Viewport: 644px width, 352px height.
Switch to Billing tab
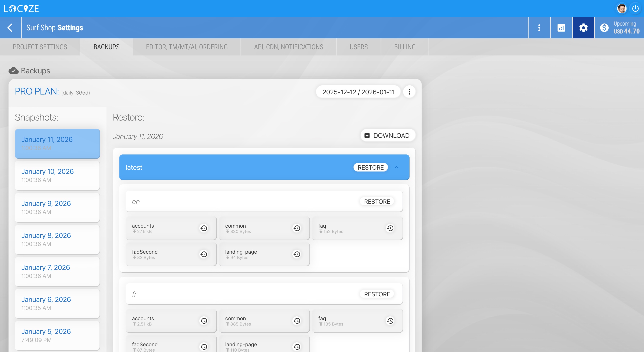tap(404, 47)
